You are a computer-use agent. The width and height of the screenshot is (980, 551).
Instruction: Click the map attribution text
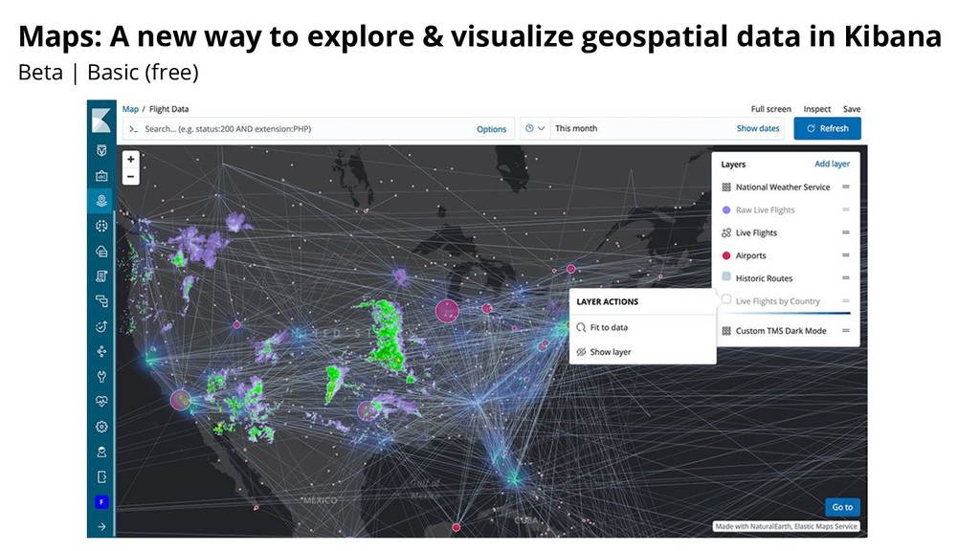coord(787,527)
